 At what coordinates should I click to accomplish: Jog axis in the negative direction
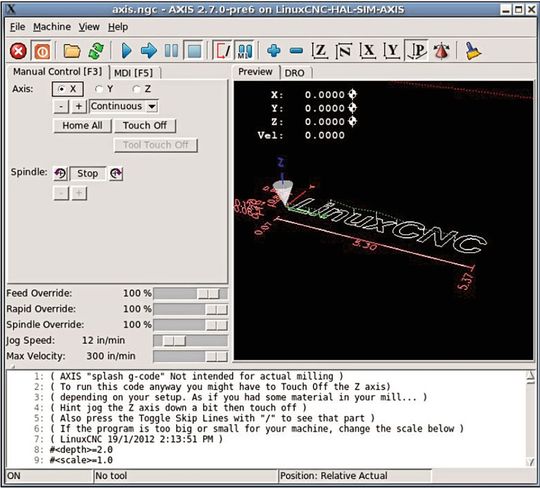61,106
